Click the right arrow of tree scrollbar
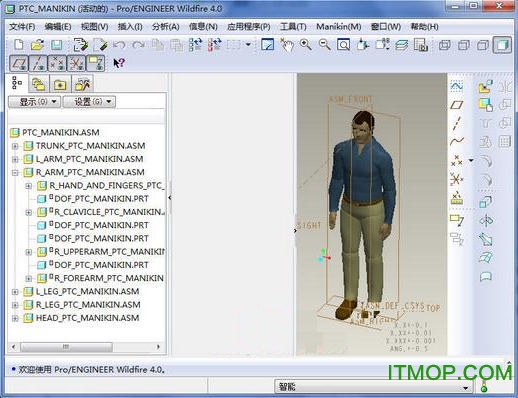The image size is (518, 398). click(158, 347)
